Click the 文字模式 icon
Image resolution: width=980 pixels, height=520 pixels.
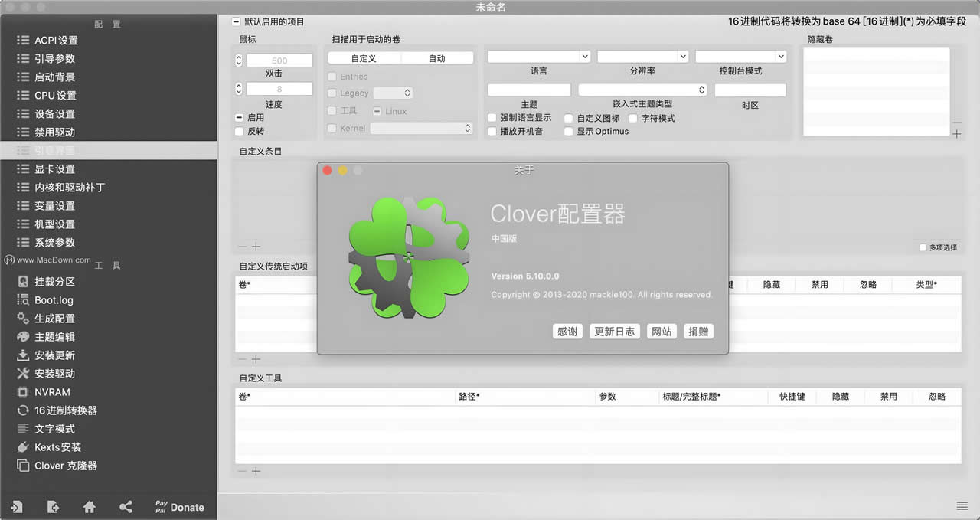[23, 429]
